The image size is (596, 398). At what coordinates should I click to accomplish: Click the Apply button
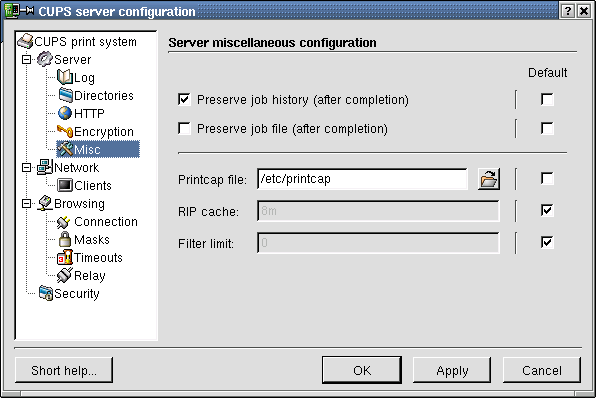click(x=452, y=370)
